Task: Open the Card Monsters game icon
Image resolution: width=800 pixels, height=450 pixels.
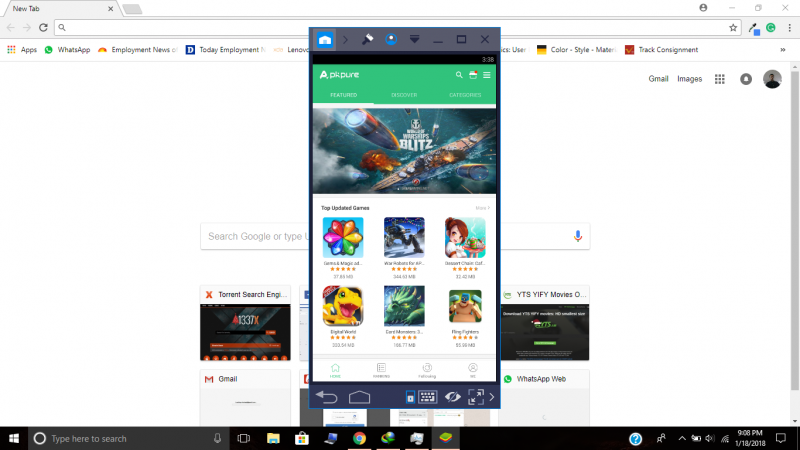Action: pos(404,306)
